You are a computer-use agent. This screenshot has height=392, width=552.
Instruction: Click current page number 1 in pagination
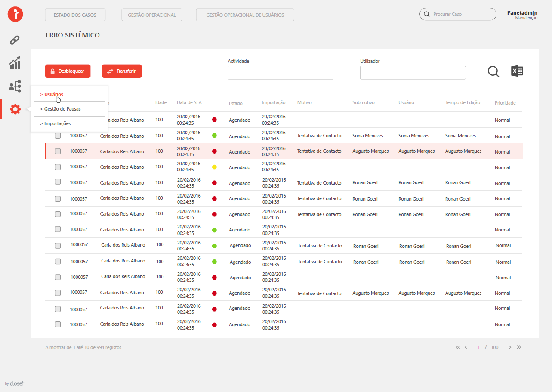pos(478,347)
